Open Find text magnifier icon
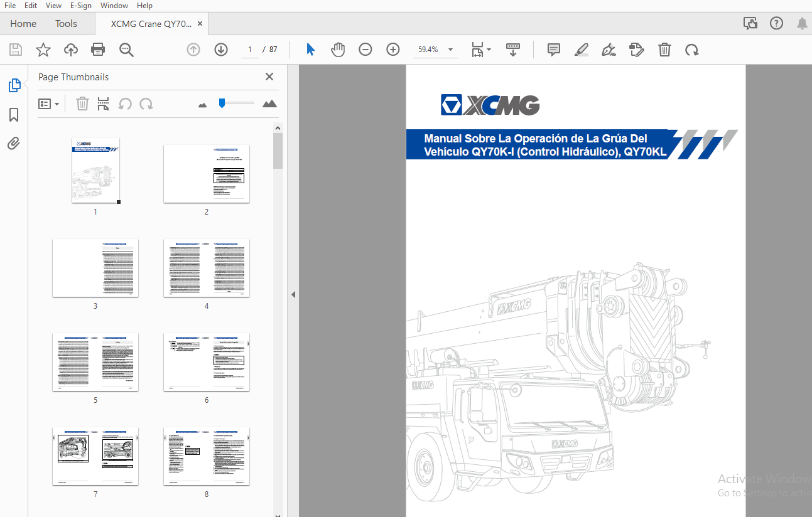The image size is (812, 517). click(x=126, y=50)
